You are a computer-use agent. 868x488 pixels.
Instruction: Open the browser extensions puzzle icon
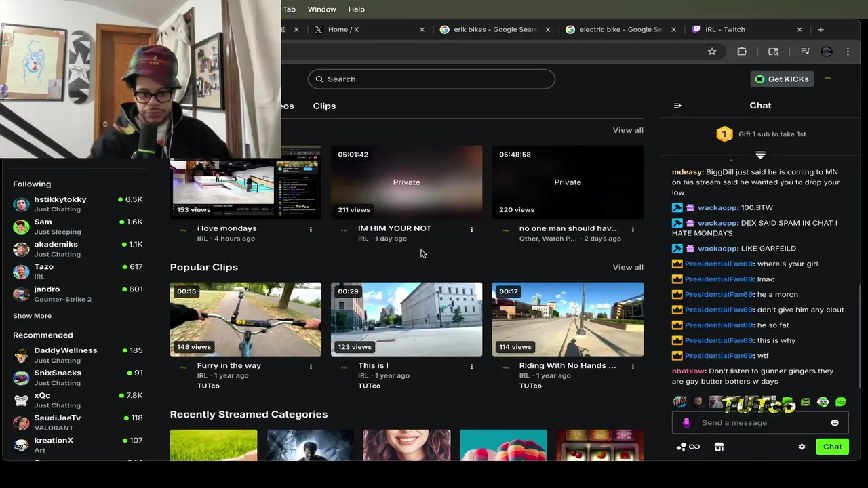742,52
